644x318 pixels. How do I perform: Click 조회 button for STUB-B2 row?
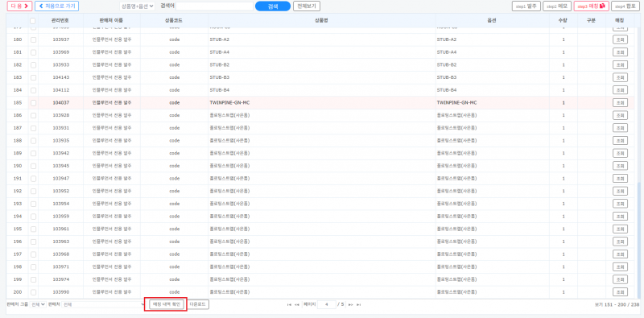[620, 65]
